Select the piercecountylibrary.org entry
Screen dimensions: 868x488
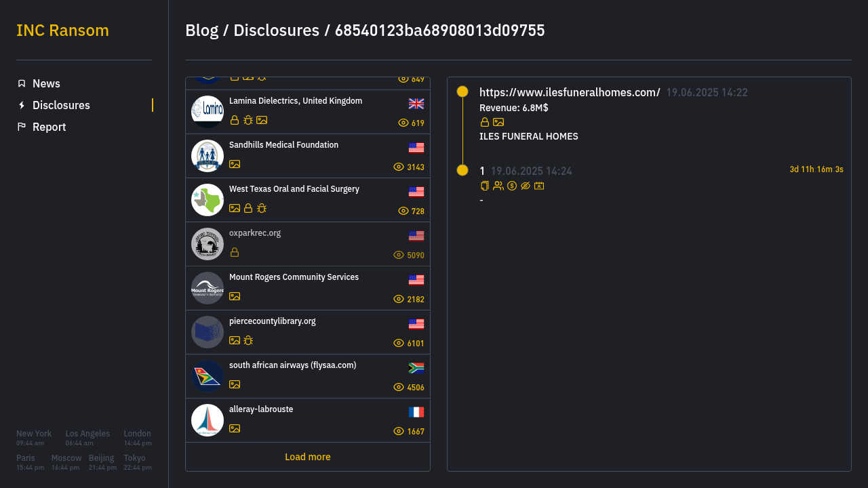(308, 332)
